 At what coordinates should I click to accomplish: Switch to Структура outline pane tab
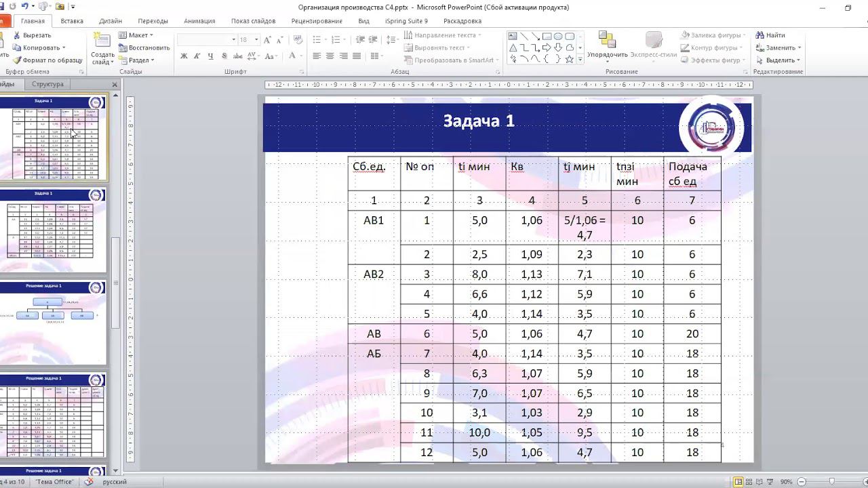coord(47,84)
